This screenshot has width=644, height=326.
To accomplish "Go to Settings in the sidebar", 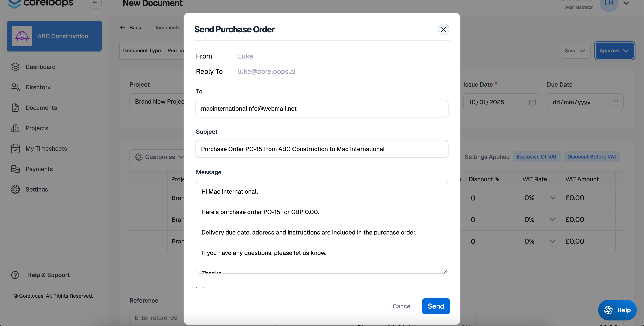I will click(37, 189).
